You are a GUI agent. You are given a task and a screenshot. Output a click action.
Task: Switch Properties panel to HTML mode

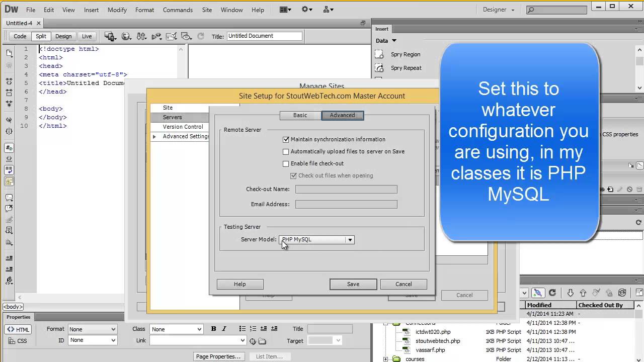click(x=18, y=329)
